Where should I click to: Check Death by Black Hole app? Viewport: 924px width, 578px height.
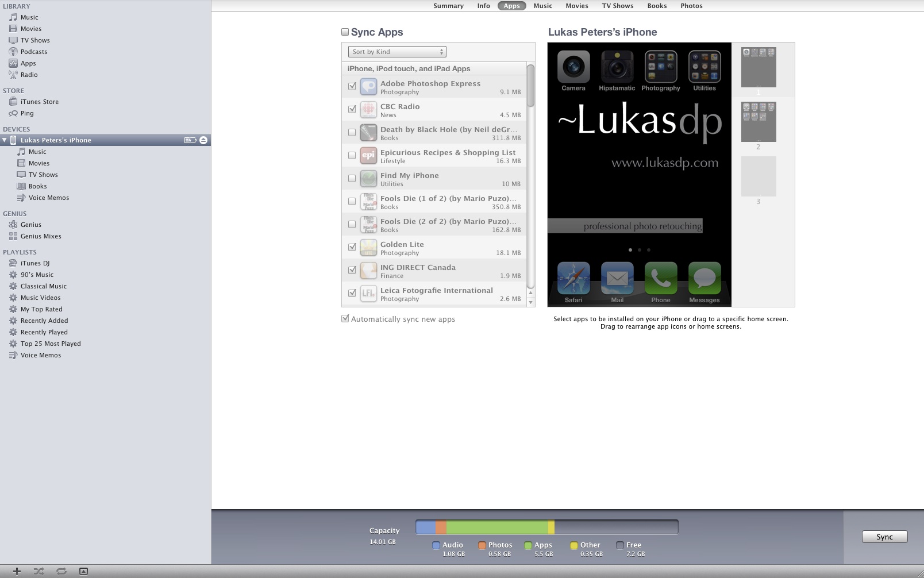(352, 132)
